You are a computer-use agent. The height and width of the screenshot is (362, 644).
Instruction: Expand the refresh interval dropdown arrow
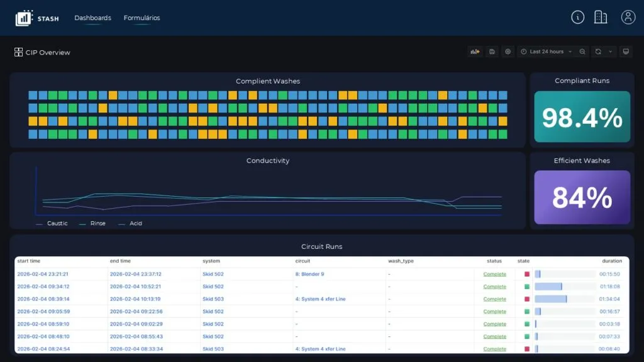[x=609, y=52]
